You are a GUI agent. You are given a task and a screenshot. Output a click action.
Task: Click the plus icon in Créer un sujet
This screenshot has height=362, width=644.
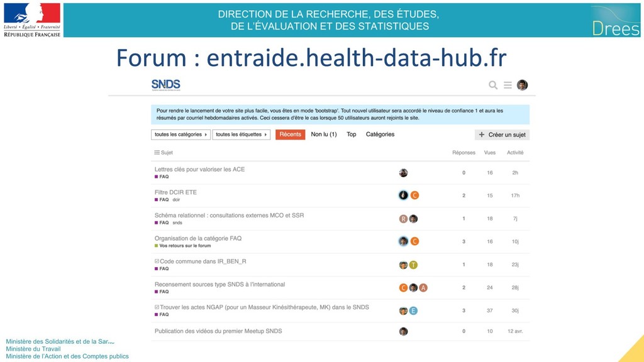tap(482, 134)
